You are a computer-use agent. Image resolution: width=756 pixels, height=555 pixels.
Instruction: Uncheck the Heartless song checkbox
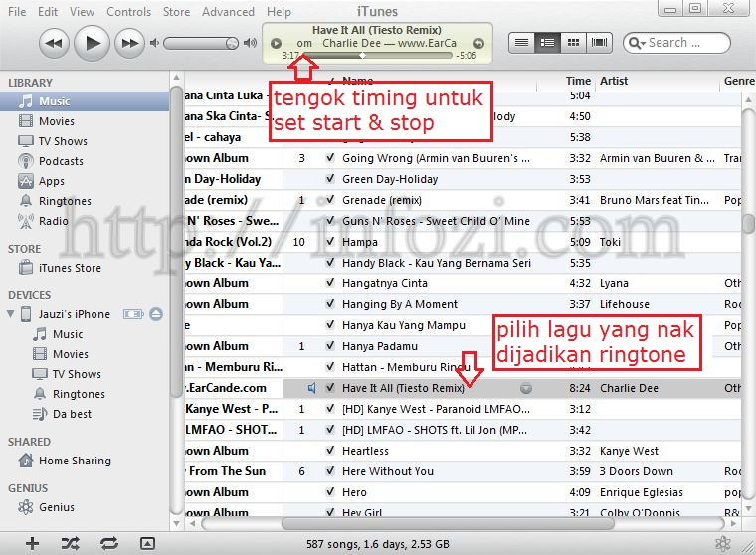point(330,451)
